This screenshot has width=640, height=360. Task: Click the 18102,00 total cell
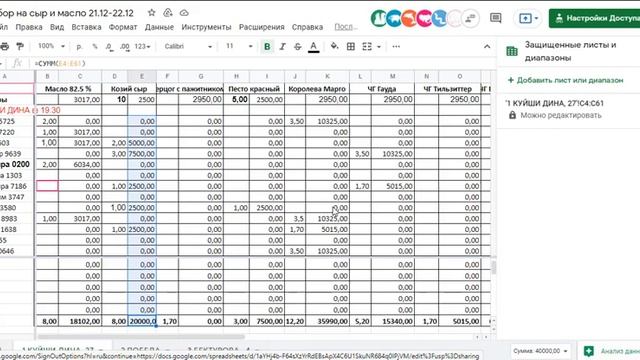tap(80, 321)
